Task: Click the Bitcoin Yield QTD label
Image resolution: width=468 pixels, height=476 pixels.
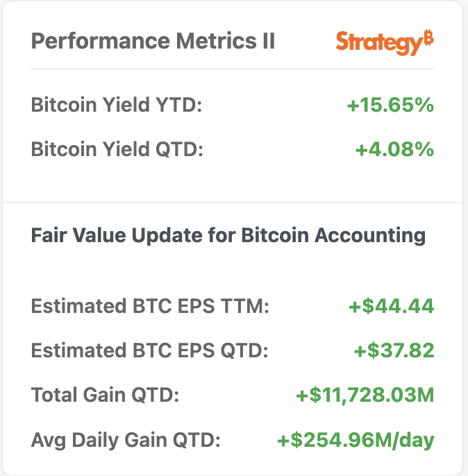Action: click(117, 149)
